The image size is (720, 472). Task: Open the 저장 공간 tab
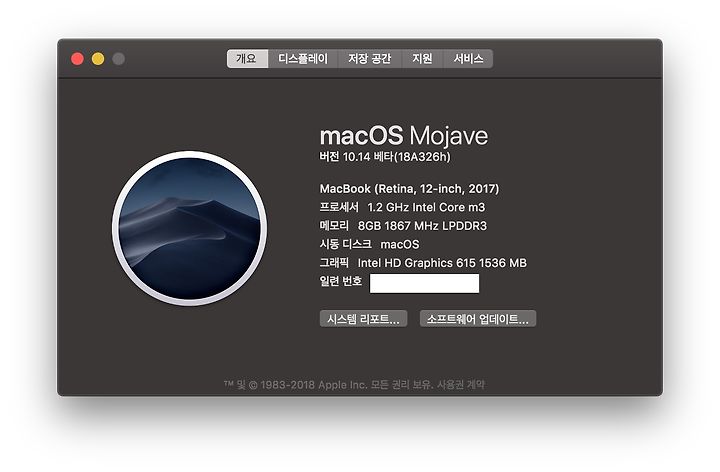(x=370, y=59)
